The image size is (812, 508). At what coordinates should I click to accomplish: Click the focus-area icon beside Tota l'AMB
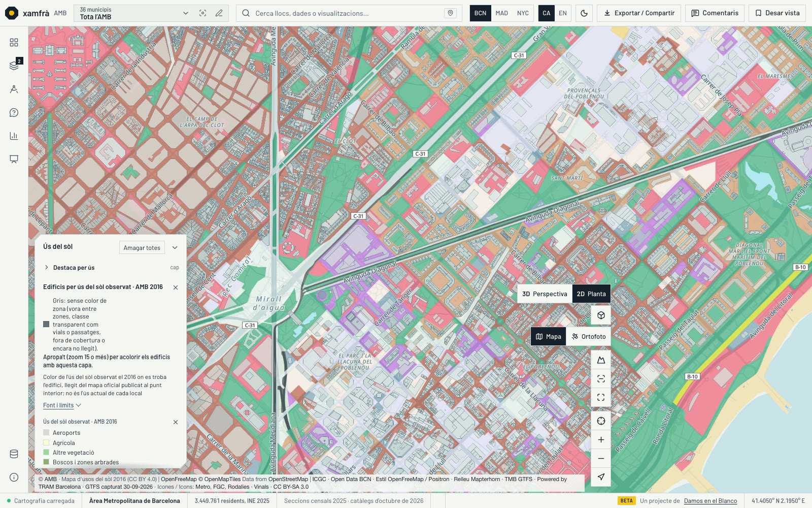click(x=202, y=13)
